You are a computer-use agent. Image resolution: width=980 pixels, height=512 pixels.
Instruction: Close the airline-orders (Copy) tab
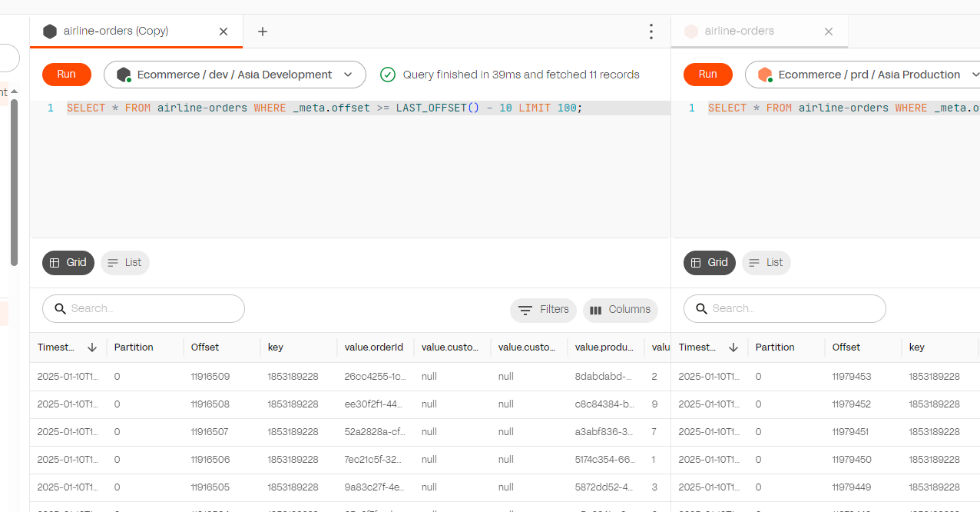[x=223, y=32]
